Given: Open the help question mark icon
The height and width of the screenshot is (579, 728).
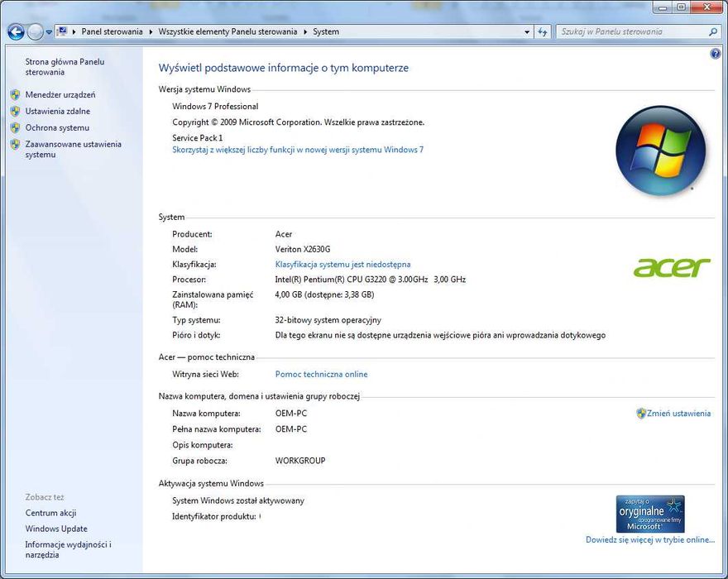Looking at the screenshot, I should [715, 54].
